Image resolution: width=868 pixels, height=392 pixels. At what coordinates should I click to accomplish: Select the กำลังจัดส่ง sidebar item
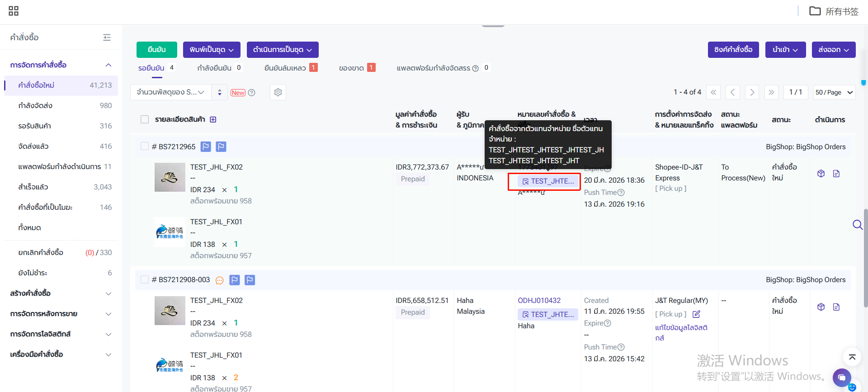(x=35, y=105)
